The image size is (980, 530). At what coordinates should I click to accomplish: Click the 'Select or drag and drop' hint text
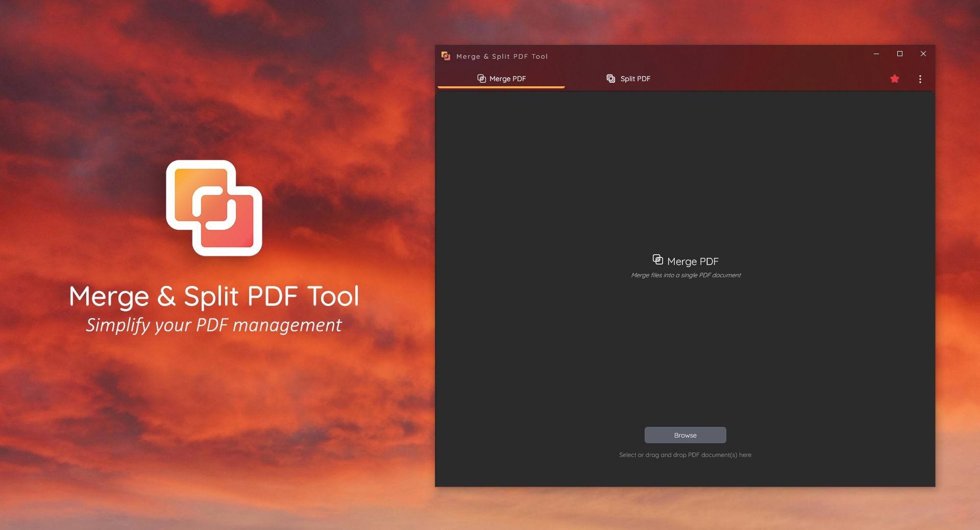coord(684,455)
